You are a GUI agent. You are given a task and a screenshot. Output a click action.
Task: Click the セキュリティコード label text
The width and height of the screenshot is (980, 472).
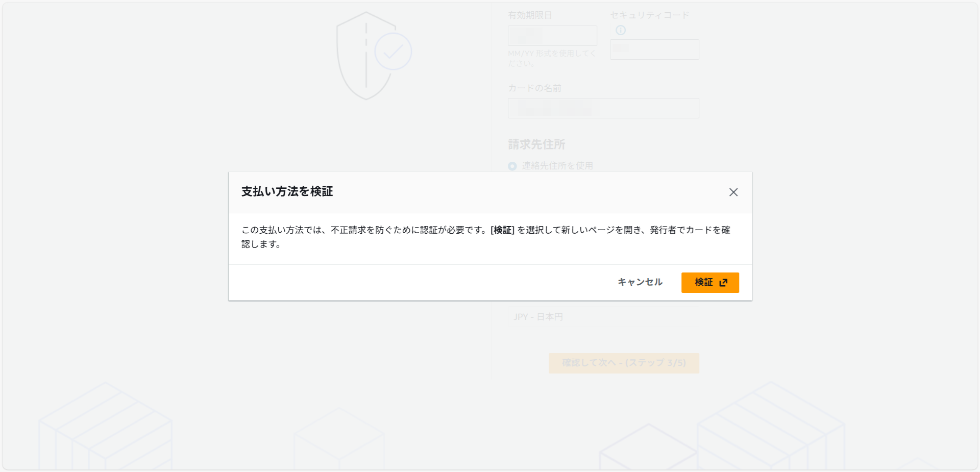[x=649, y=15]
